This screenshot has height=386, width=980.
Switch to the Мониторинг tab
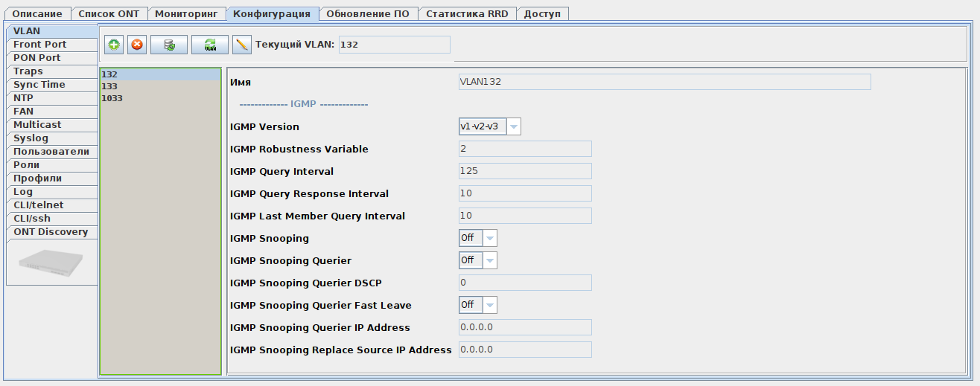[x=186, y=13]
